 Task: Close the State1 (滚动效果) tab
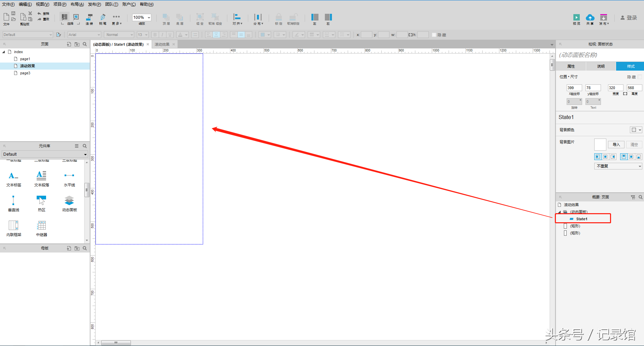click(148, 44)
